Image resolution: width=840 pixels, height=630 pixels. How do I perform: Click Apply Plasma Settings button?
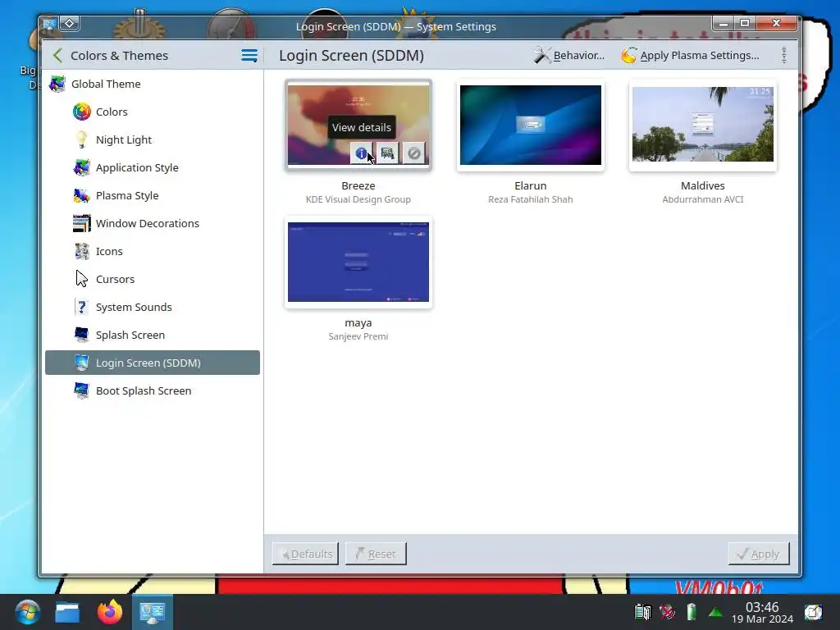(691, 55)
